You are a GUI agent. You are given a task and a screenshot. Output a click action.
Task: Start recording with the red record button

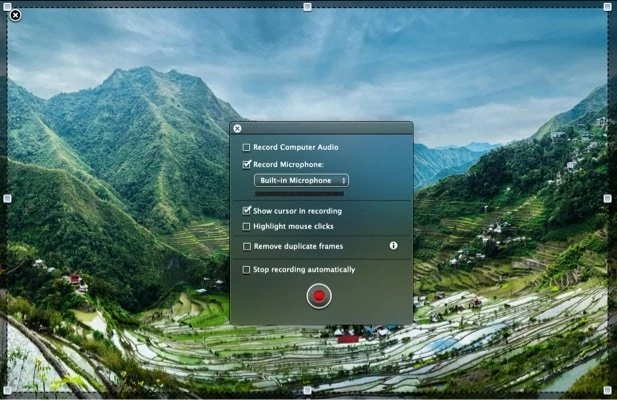tap(319, 296)
